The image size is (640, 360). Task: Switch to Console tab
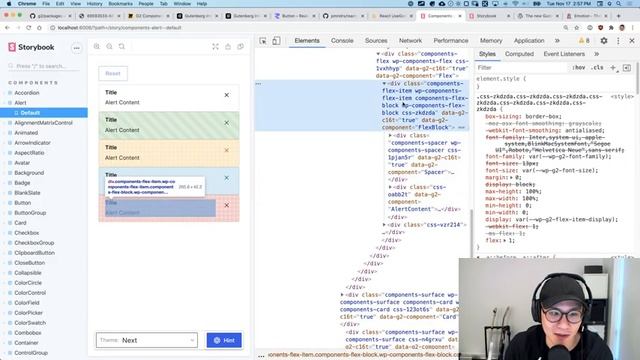pos(342,41)
